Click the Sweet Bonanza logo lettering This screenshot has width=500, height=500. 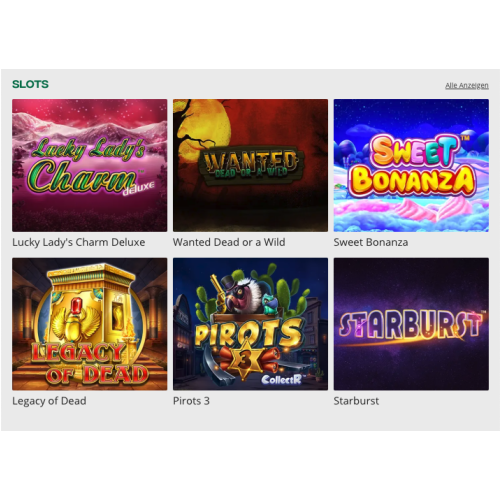tap(412, 166)
